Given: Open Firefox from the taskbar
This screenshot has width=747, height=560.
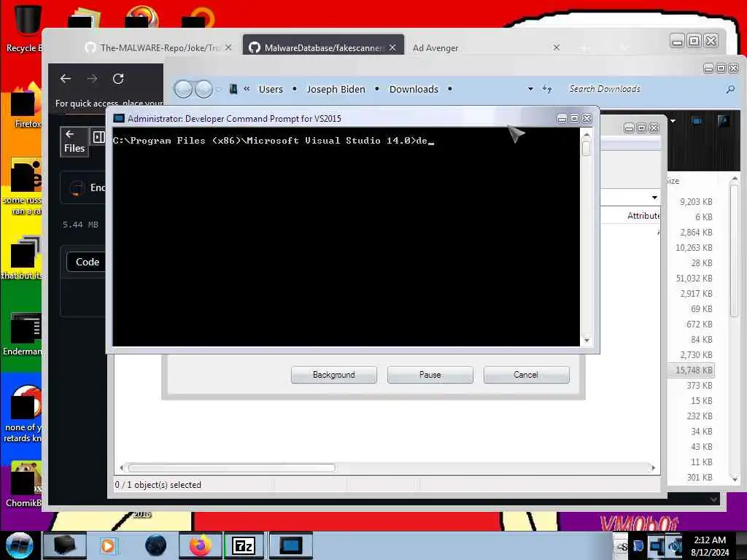Looking at the screenshot, I should [x=201, y=545].
